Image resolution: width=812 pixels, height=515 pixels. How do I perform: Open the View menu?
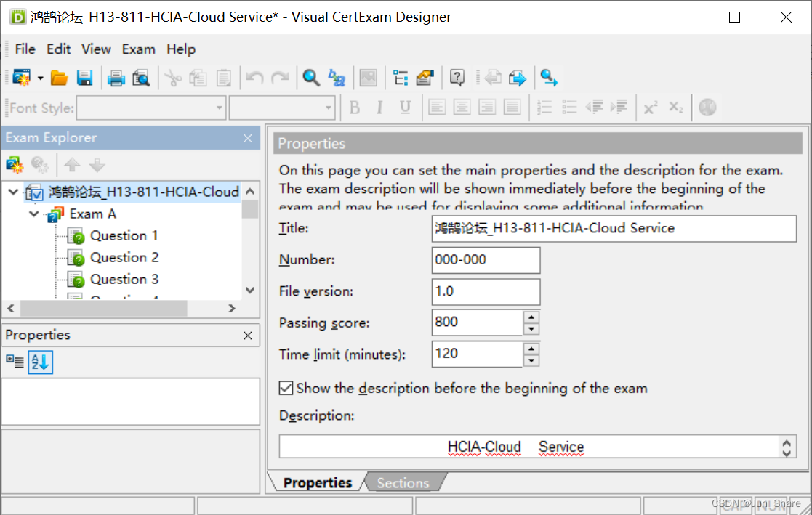coord(96,49)
